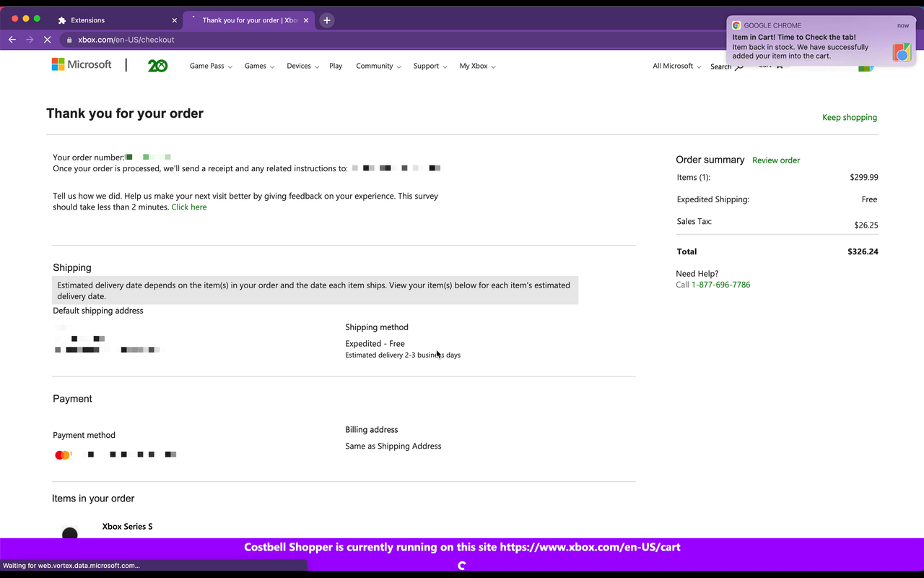
Task: Click the browser forward arrow
Action: 30,40
